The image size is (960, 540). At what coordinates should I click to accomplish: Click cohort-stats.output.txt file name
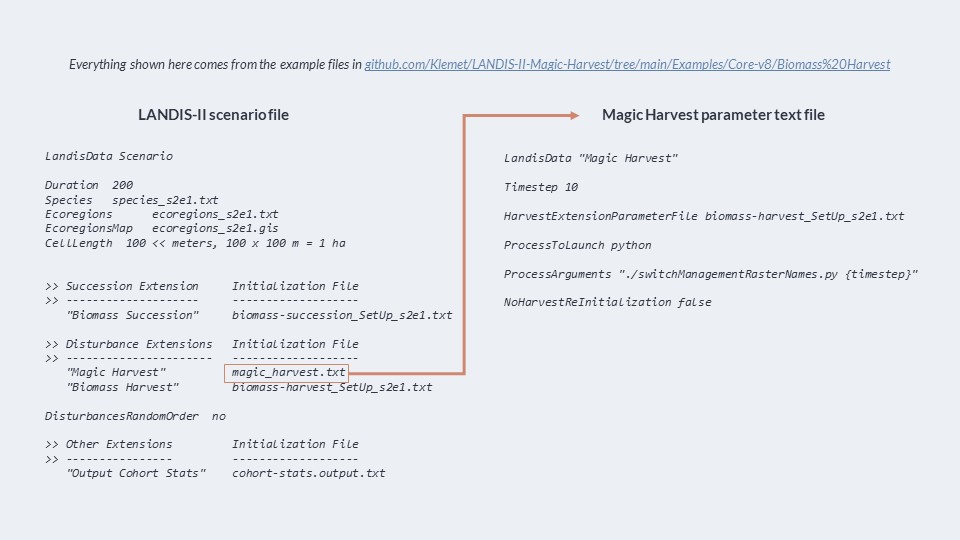pyautogui.click(x=309, y=473)
